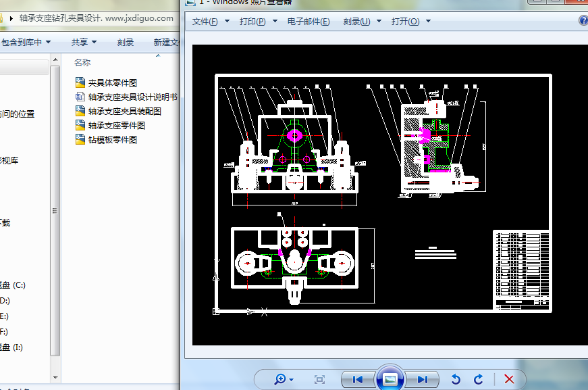
Task: Click the actual size fit icon
Action: 319,379
